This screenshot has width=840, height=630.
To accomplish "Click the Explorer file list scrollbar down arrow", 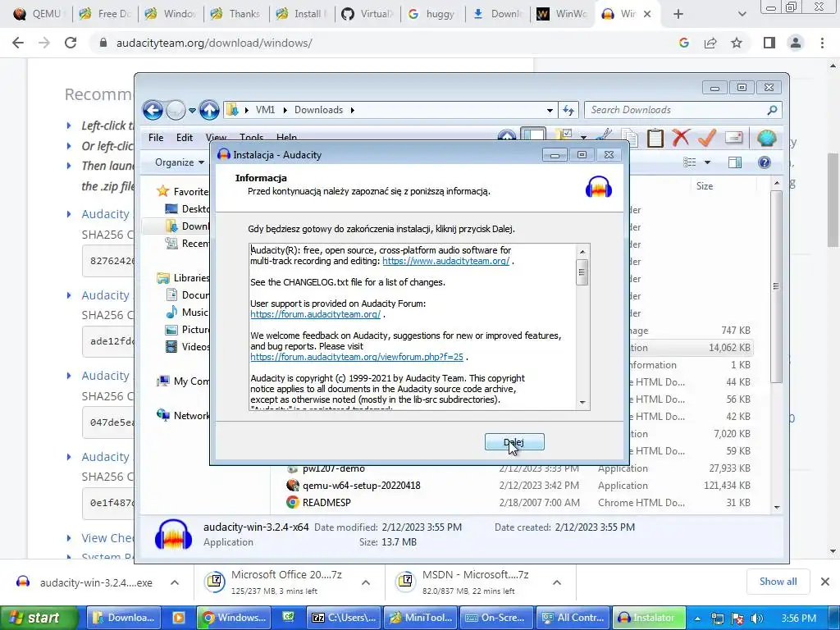I will [776, 507].
